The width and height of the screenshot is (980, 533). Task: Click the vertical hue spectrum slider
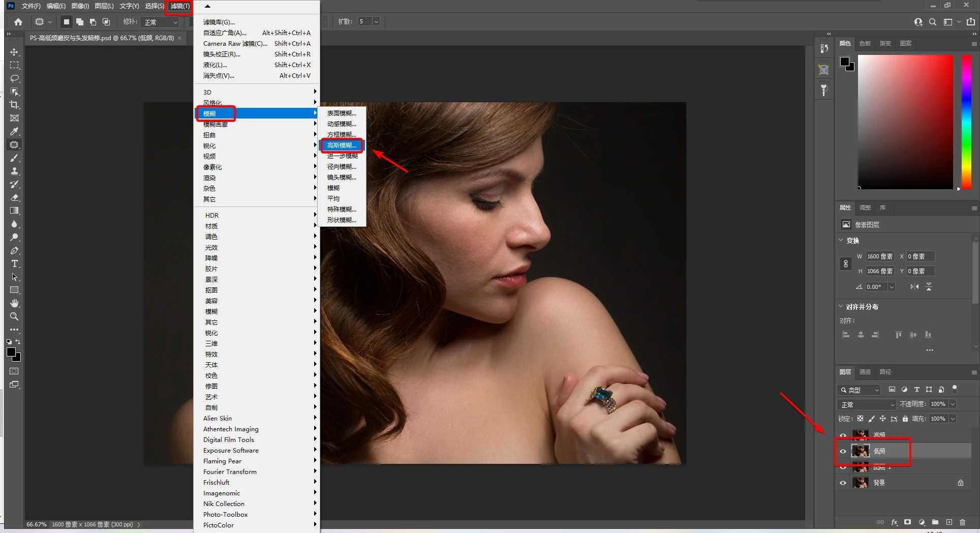point(966,122)
